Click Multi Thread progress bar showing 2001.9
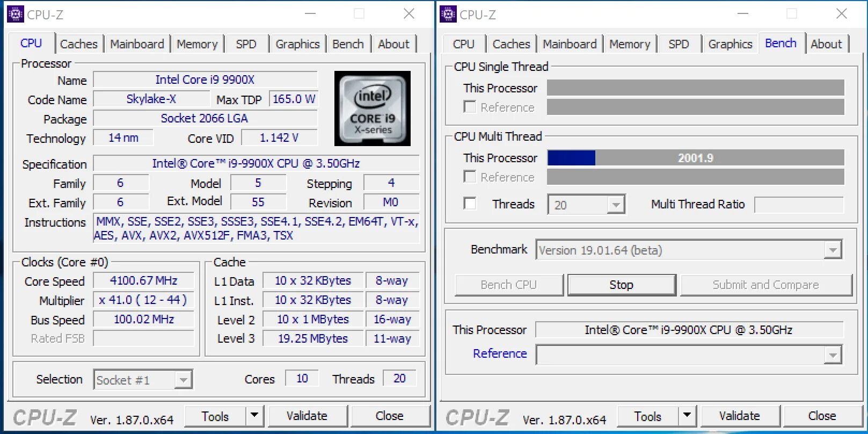The image size is (868, 434). [696, 157]
